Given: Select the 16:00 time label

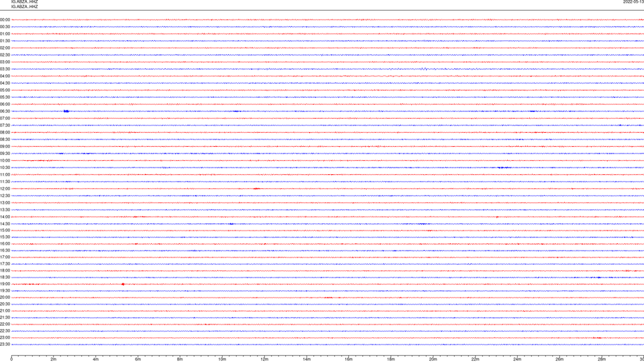Looking at the screenshot, I should 5,244.
